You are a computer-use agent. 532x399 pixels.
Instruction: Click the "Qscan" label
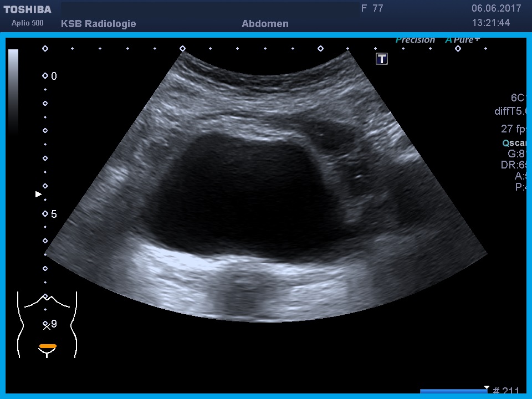(514, 143)
